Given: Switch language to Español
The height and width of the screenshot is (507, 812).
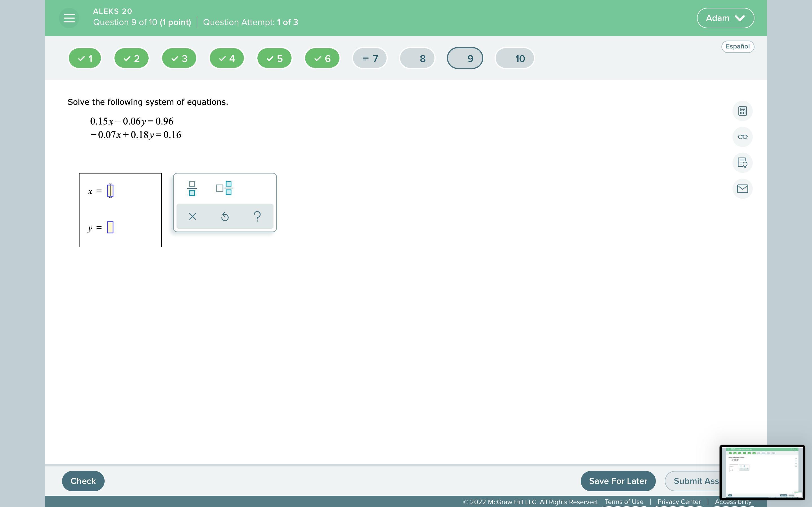Looking at the screenshot, I should [x=737, y=46].
